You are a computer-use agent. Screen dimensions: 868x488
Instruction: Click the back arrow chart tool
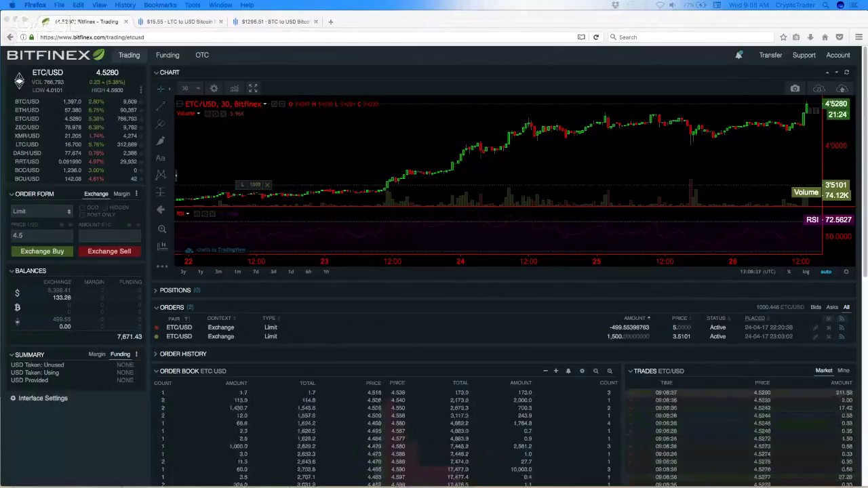[x=161, y=210]
